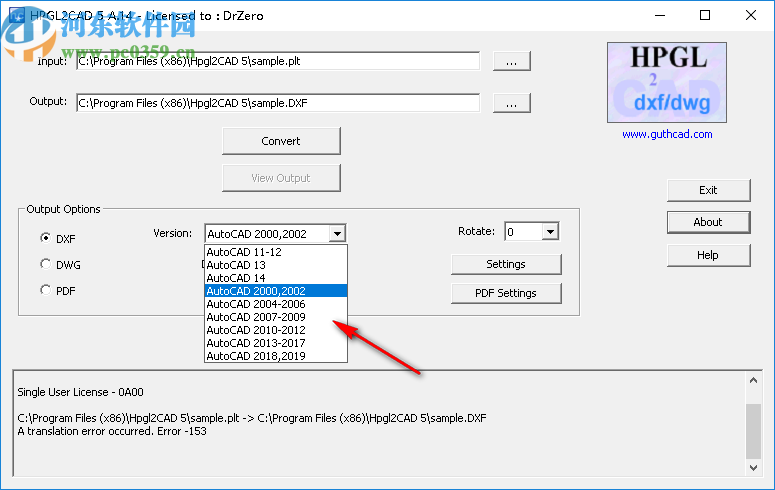775x490 pixels.
Task: Minimize the HPGL2CAD window
Action: pos(660,15)
